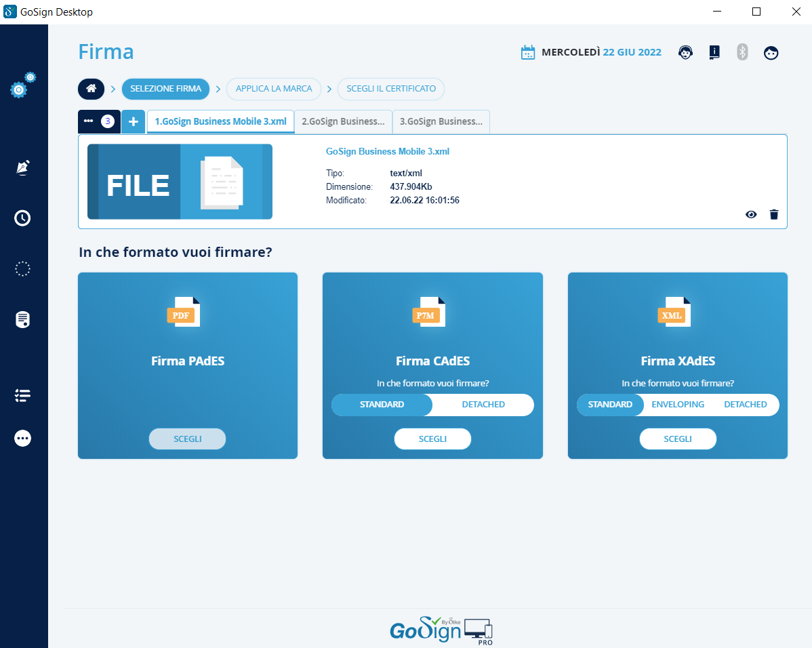Screen dimensions: 812x648
Task: Click the date text 22 GIU 2022
Action: (x=632, y=52)
